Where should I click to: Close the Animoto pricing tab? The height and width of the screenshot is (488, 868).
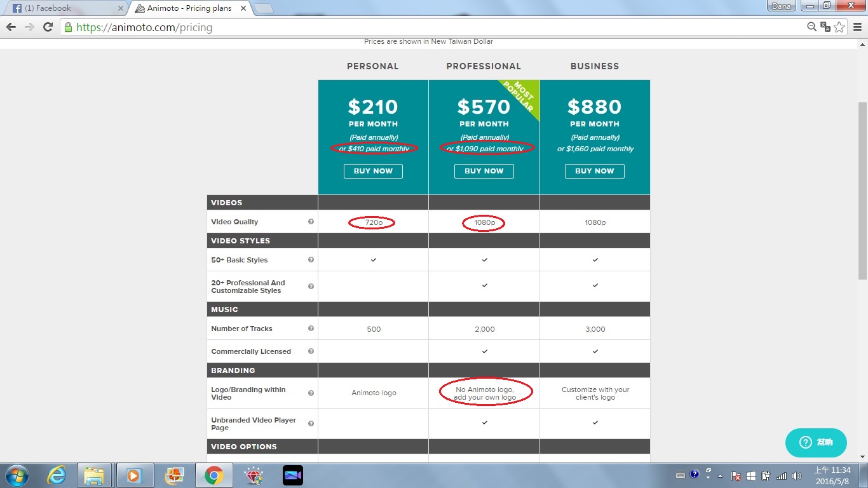click(243, 8)
